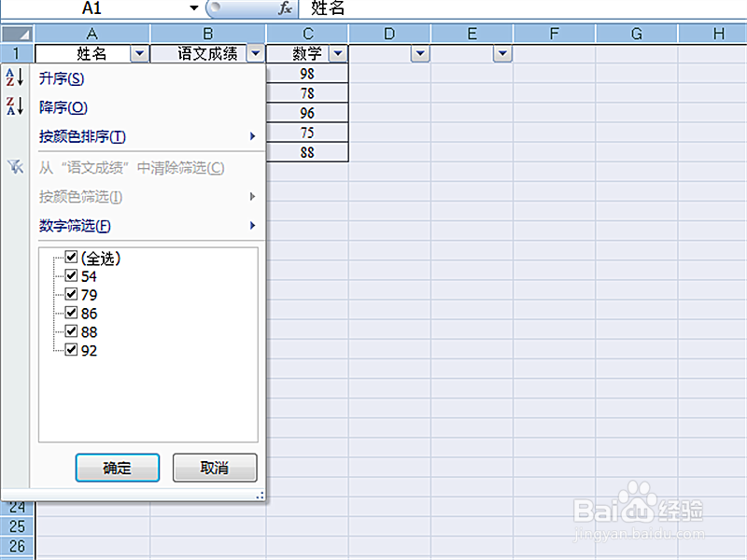Screen dimensions: 747x560
Task: Select cell with math score 75
Action: pyautogui.click(x=307, y=133)
